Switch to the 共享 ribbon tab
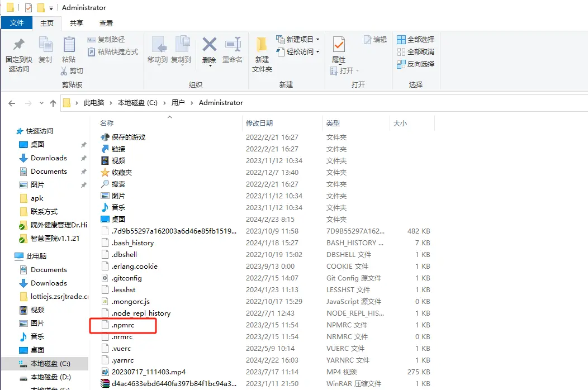 (x=77, y=23)
